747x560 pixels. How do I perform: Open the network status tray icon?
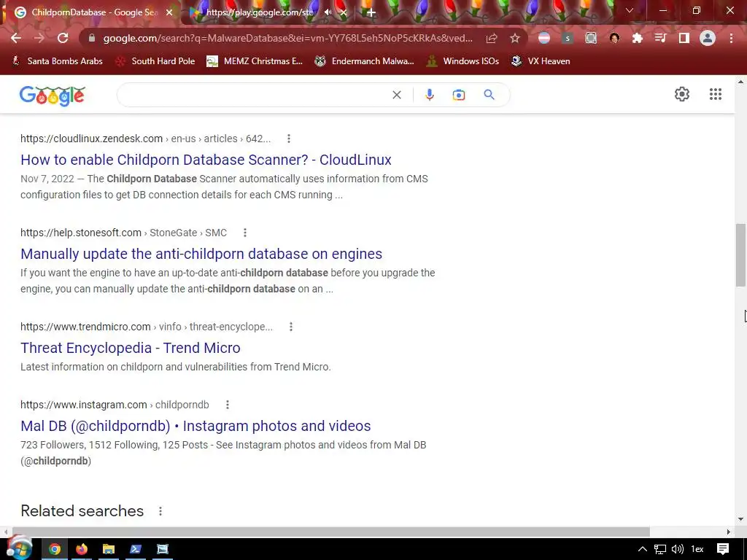[659, 549]
